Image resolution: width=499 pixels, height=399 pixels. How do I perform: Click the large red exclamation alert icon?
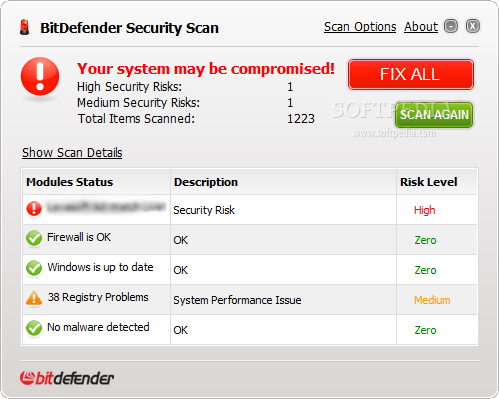click(40, 76)
